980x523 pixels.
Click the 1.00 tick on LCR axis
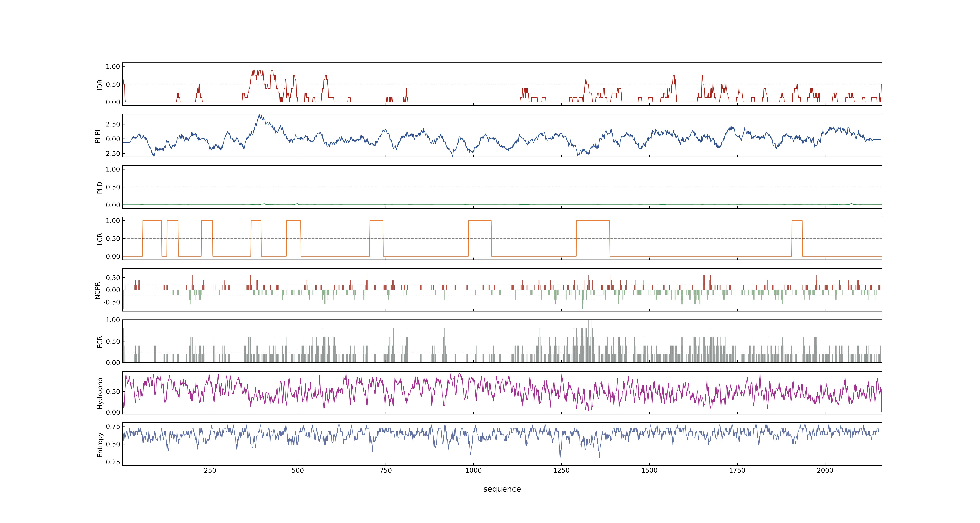(x=113, y=221)
